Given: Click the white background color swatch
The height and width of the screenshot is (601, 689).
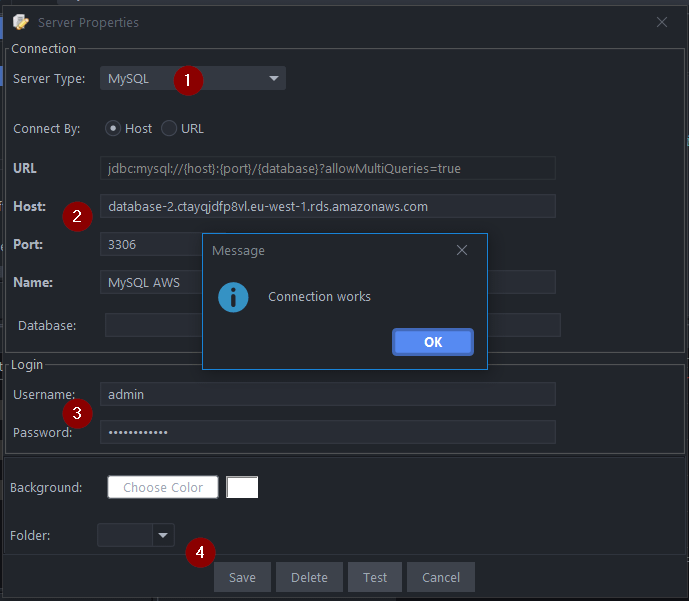Looking at the screenshot, I should [x=242, y=487].
